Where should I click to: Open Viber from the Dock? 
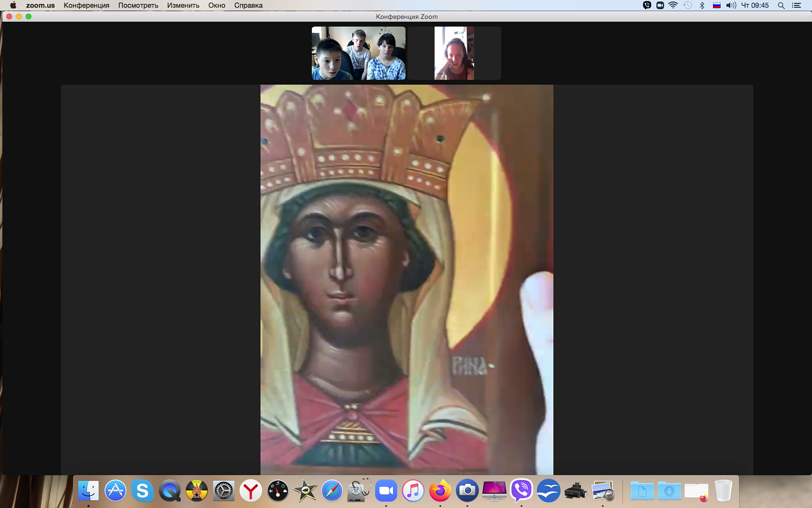coord(521,491)
